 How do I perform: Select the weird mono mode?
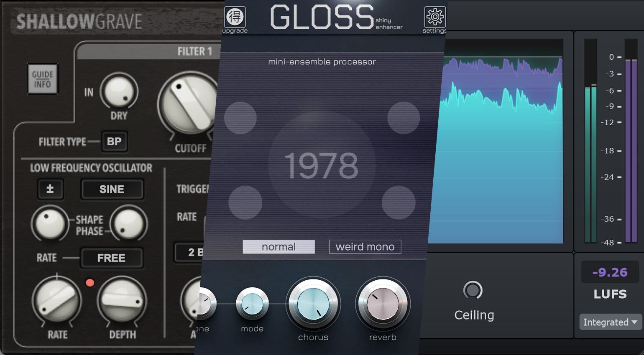pyautogui.click(x=365, y=247)
